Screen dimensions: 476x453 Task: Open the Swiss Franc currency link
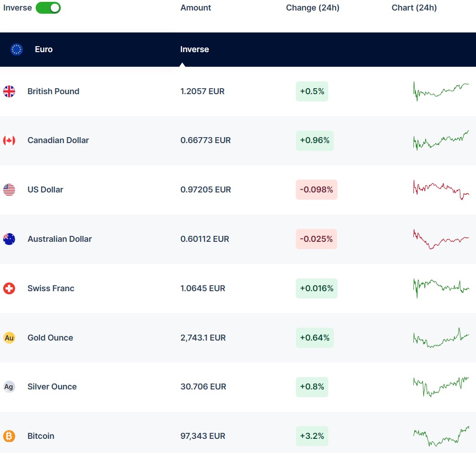pyautogui.click(x=51, y=288)
